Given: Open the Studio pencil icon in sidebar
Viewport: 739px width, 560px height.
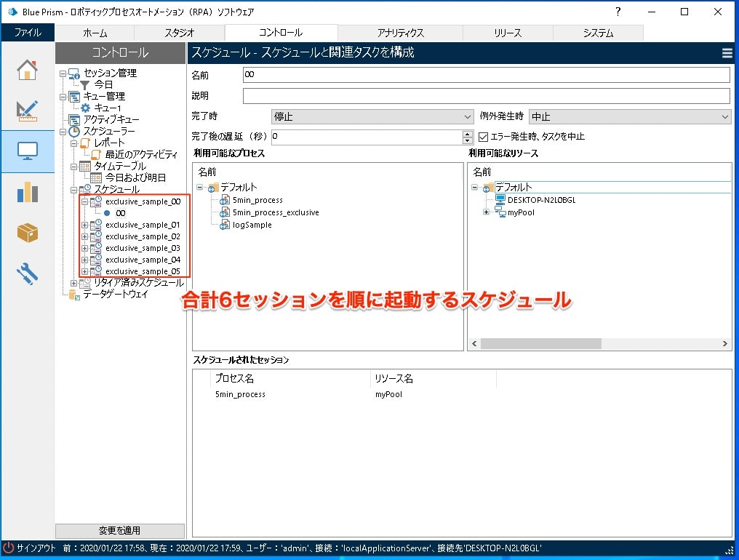Looking at the screenshot, I should pyautogui.click(x=28, y=111).
